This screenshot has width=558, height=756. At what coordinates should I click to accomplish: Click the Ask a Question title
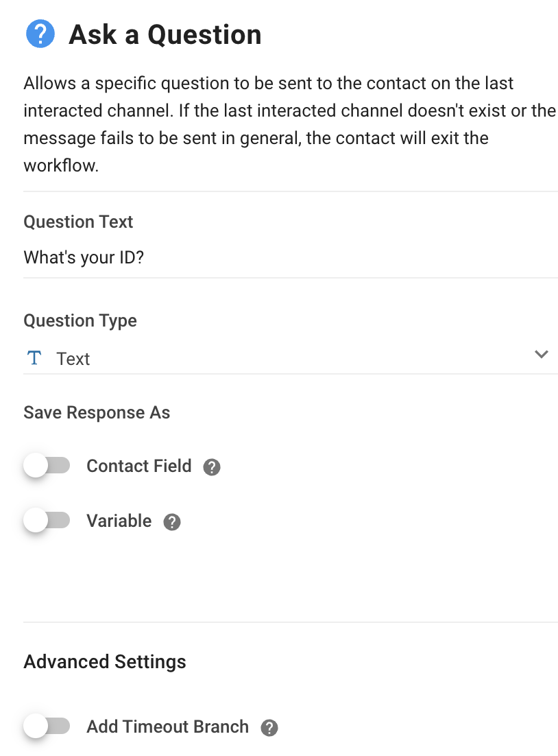point(165,35)
